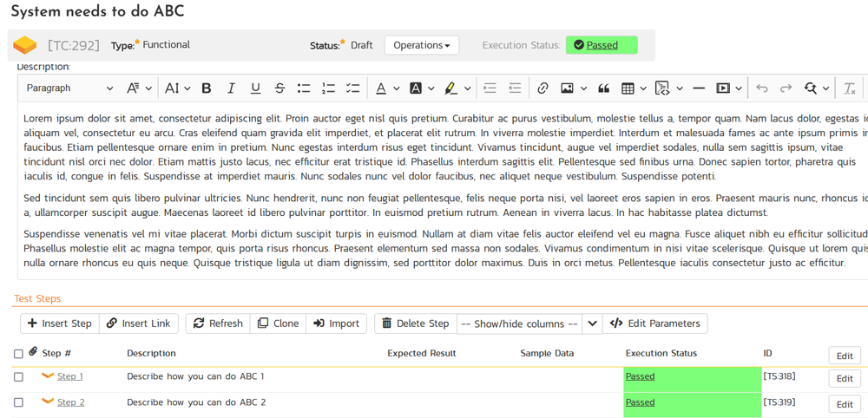This screenshot has height=418, width=868.
Task: Expand the insert media dropdown arrow
Action: 739,88
